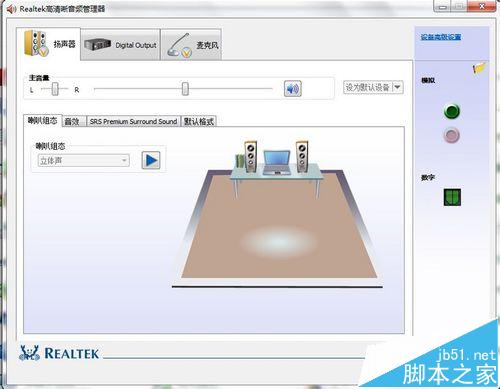This screenshot has height=389, width=500.
Task: Open the 麦克风 microphone tab
Action: pyautogui.click(x=191, y=45)
